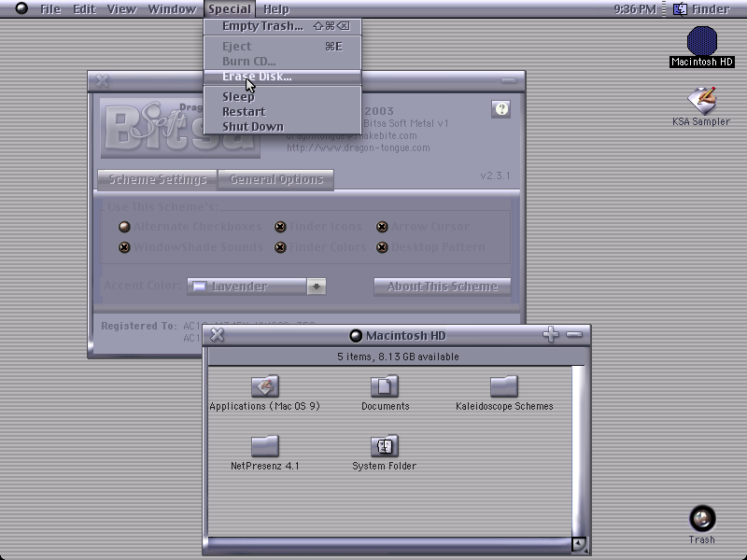This screenshot has height=560, width=747.
Task: Click the horizontal scrollbar in Macintosh HD window
Action: click(389, 543)
